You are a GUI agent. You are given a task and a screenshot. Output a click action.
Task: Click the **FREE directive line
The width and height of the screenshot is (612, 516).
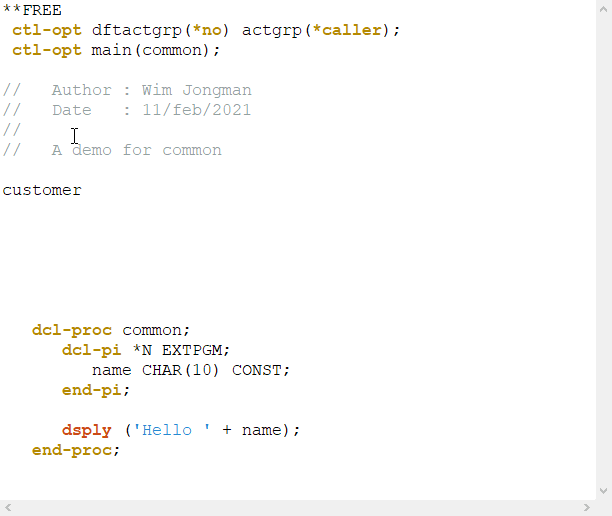tap(32, 10)
